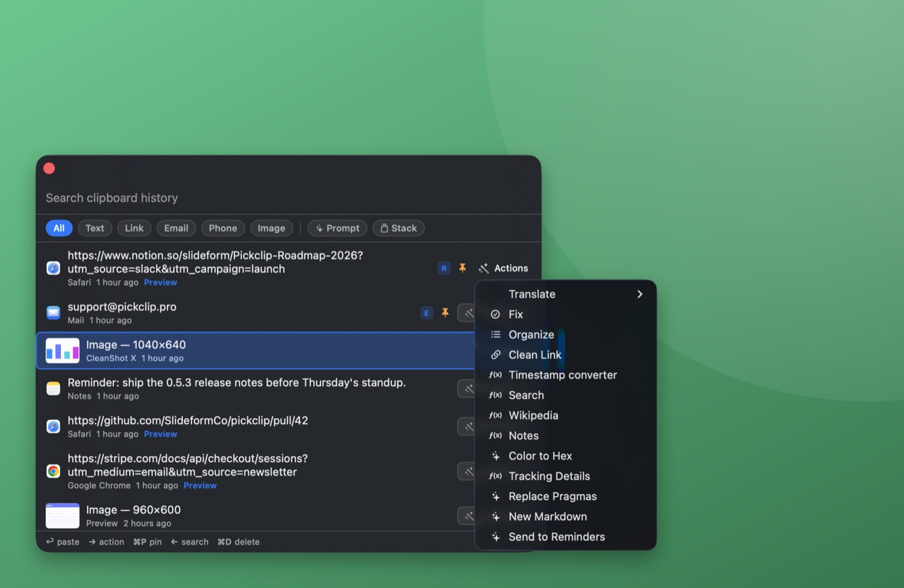Open the Prompt filter
The height and width of the screenshot is (588, 904).
[x=337, y=228]
